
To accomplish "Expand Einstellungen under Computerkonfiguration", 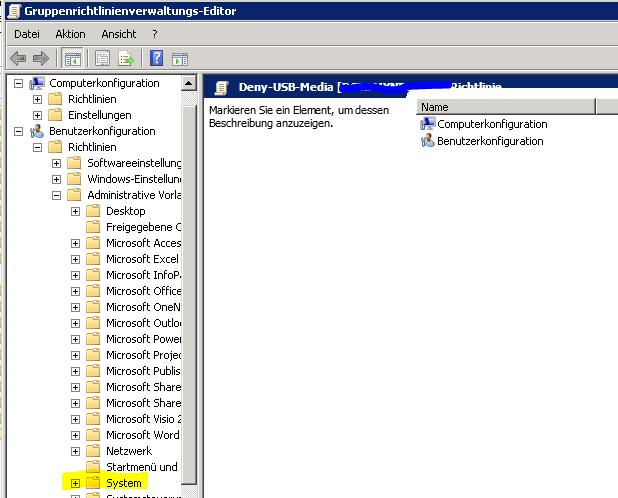I will click(x=38, y=116).
